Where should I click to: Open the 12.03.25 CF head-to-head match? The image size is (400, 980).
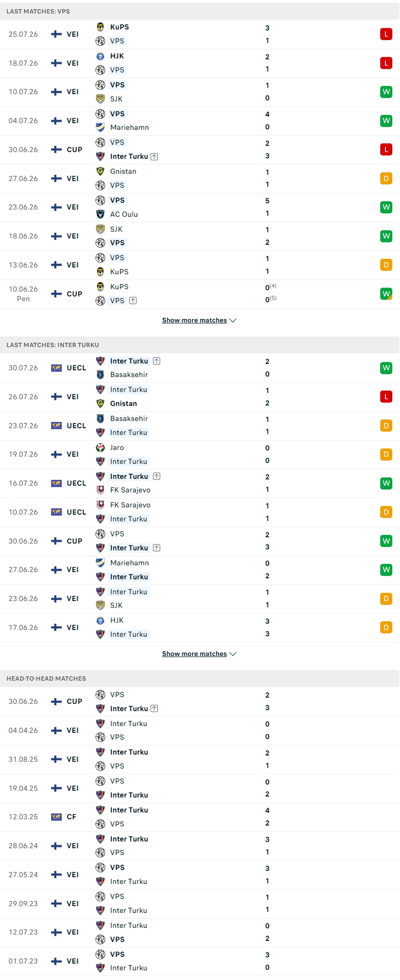(x=200, y=817)
